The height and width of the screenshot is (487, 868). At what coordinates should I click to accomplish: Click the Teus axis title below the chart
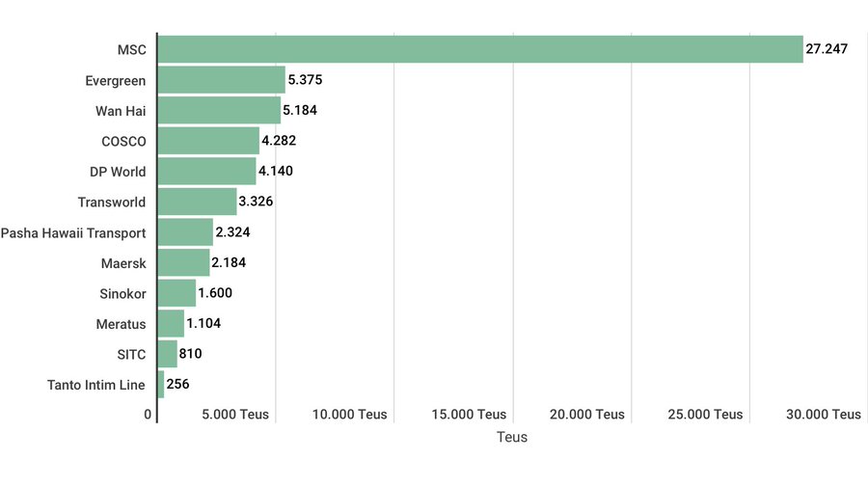coord(512,438)
